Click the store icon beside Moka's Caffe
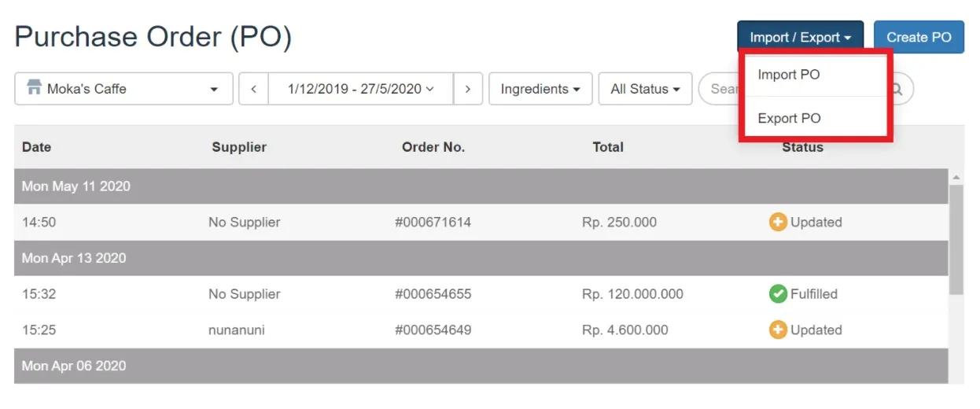Screen dimensions: 980x409 (34, 88)
